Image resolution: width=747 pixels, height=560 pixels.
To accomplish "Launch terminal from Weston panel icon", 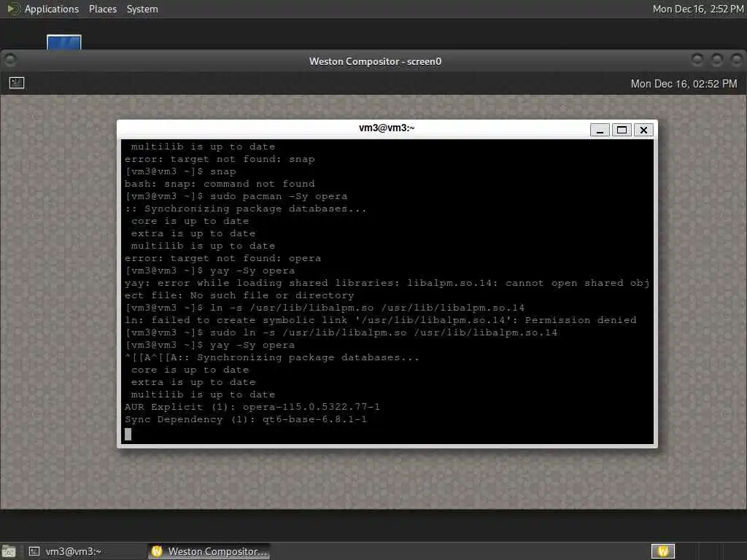I will 17,83.
